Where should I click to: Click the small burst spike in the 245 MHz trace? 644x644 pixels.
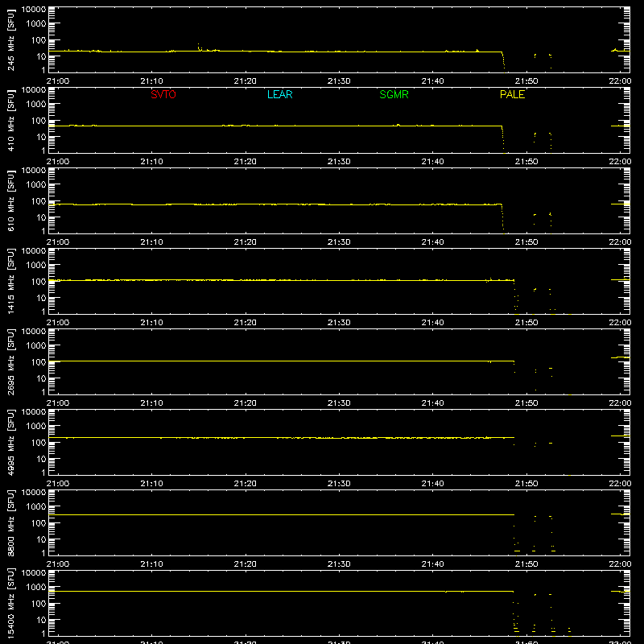click(x=199, y=47)
